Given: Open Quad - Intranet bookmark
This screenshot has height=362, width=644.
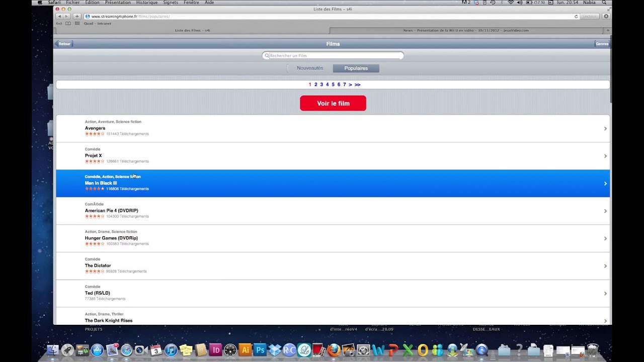Looking at the screenshot, I should (x=97, y=23).
